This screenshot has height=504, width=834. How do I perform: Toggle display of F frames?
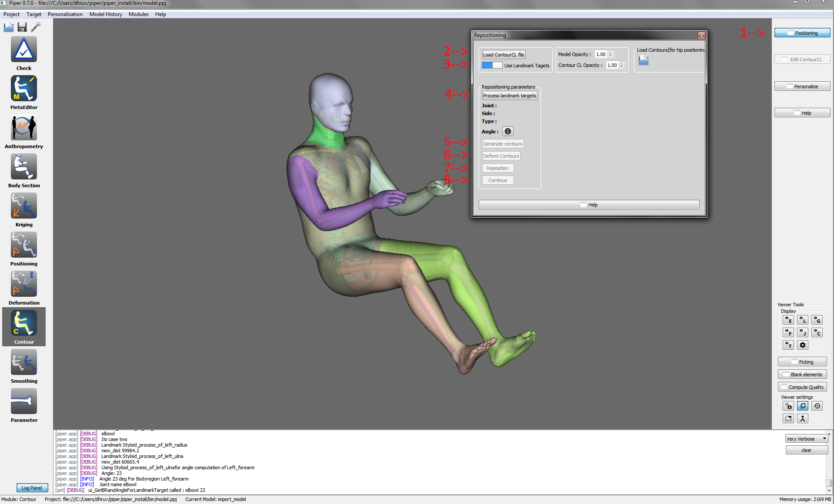pyautogui.click(x=788, y=332)
